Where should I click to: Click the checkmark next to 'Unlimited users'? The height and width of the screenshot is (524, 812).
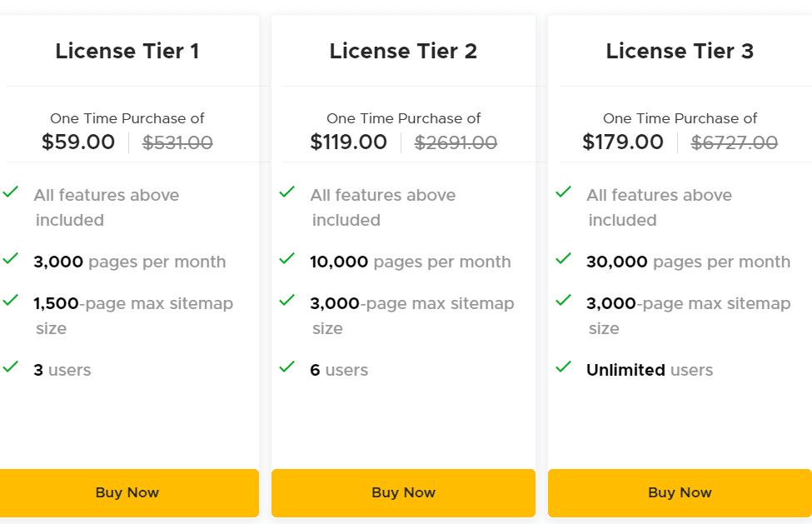point(564,367)
